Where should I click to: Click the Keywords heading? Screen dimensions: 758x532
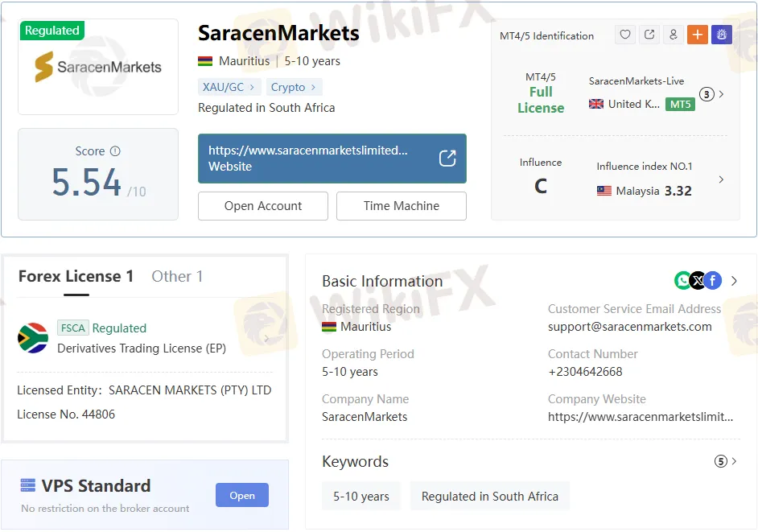point(356,461)
